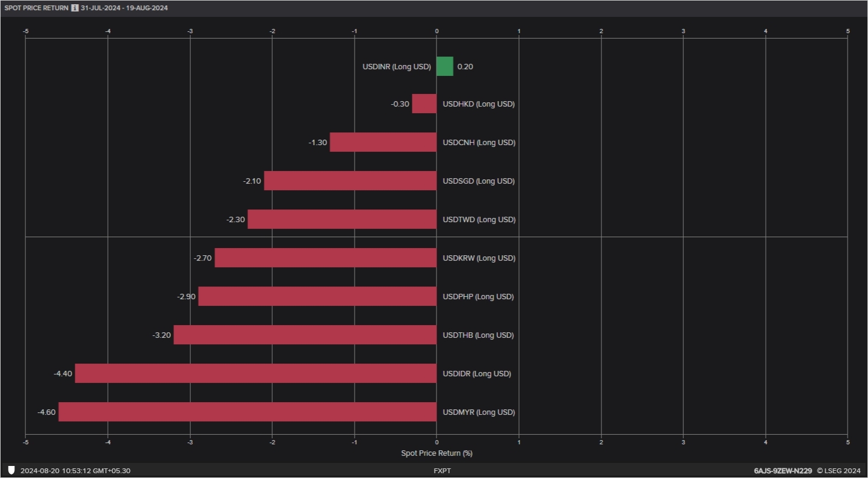Click the -4.60 value label
868x478 pixels.
pyautogui.click(x=47, y=412)
